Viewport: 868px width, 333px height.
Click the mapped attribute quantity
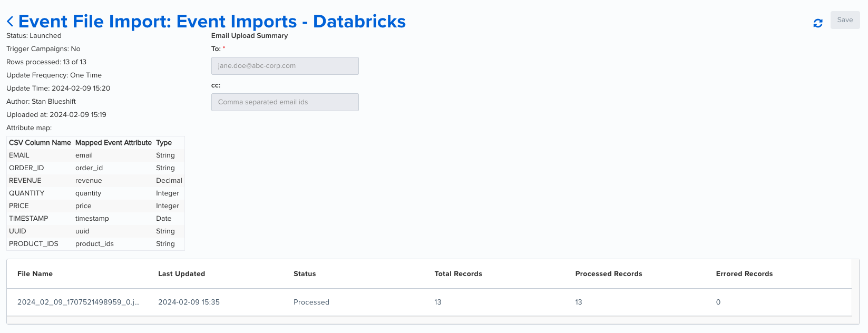(x=88, y=193)
